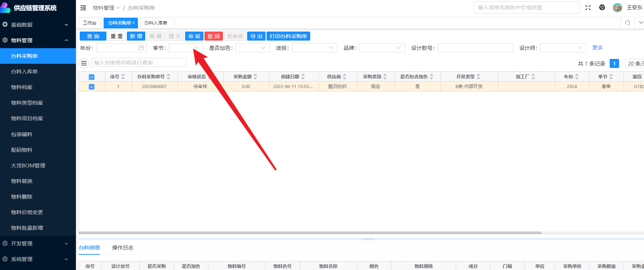Click the sidebar collapse hamburger icon
This screenshot has height=270, width=644.
tap(83, 8)
